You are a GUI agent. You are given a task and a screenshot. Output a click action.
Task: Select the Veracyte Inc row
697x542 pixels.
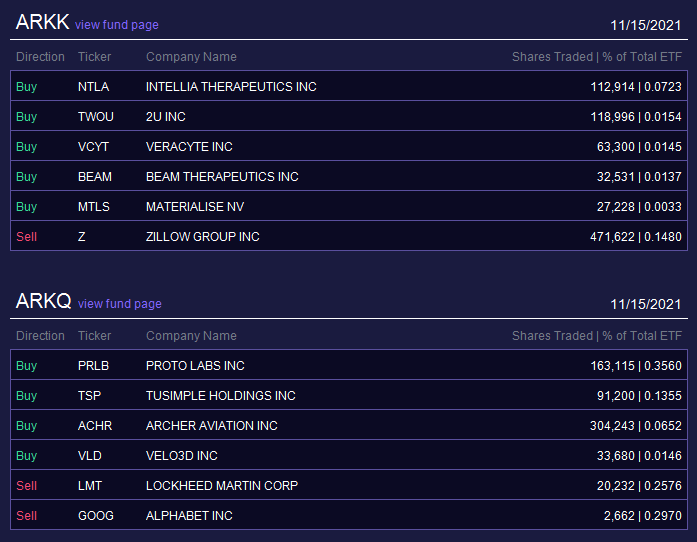pyautogui.click(x=349, y=146)
